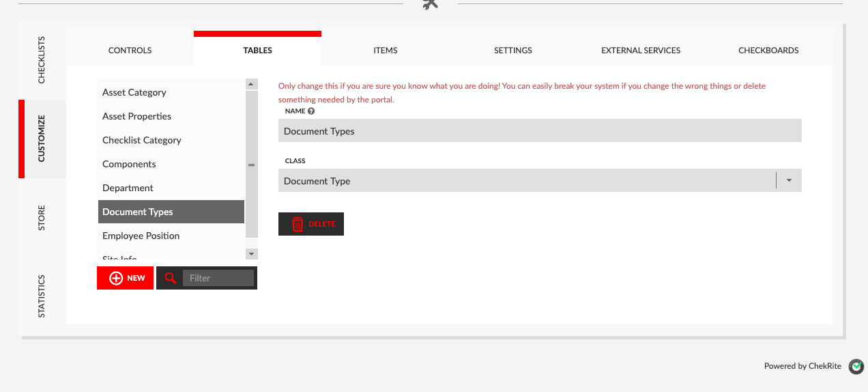Open the Class combo box showing Document Type

[x=540, y=181]
